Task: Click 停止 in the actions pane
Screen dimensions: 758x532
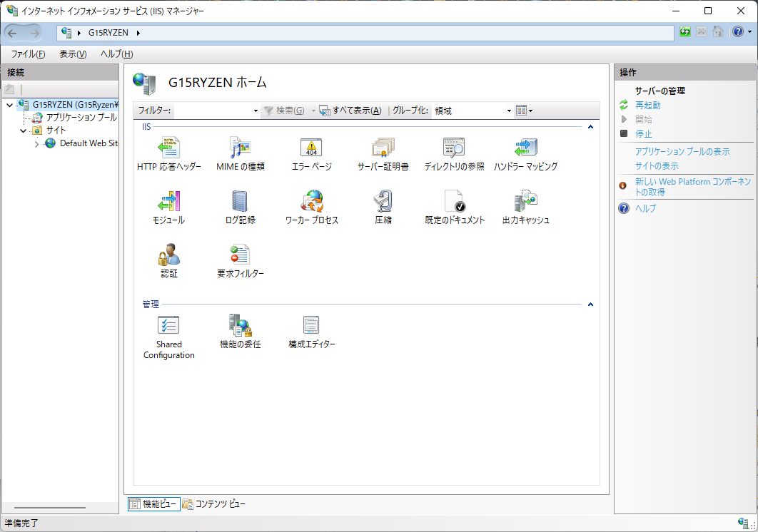Action: click(x=643, y=134)
